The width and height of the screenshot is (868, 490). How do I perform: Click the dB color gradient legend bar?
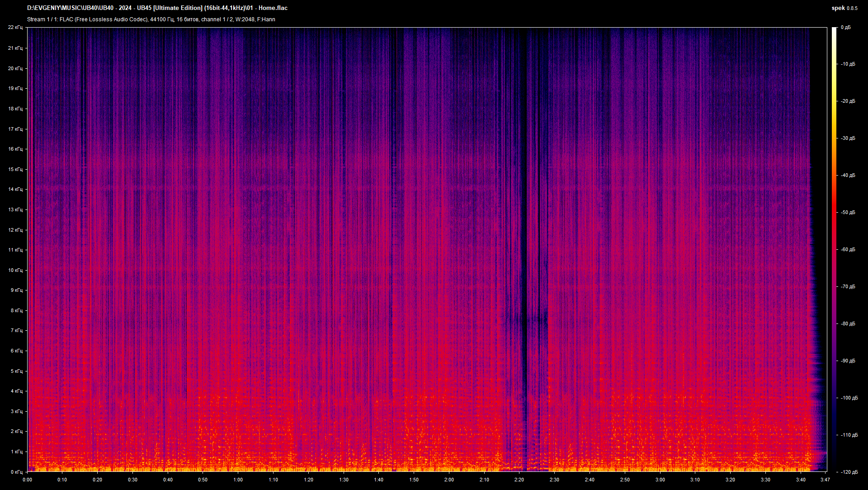pos(835,250)
